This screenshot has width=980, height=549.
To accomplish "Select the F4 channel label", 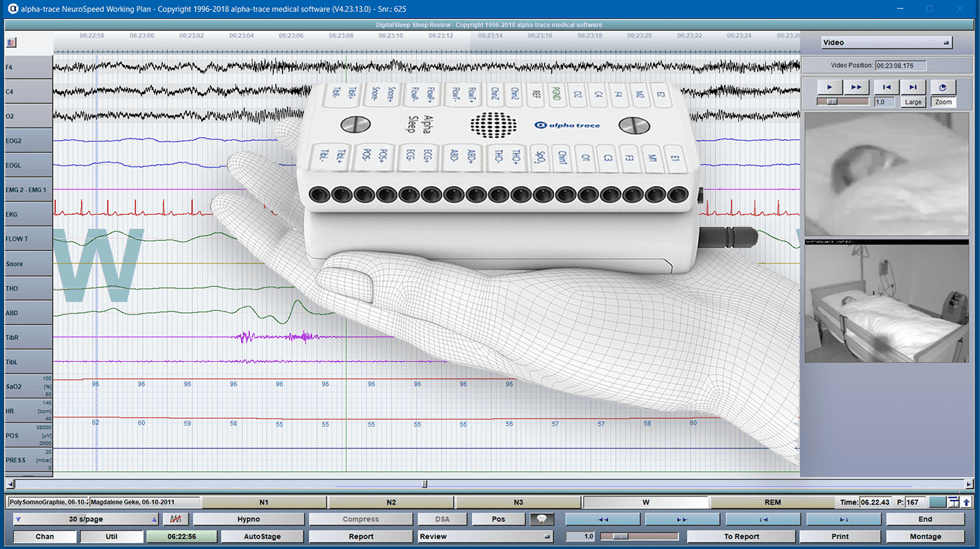I will point(28,67).
